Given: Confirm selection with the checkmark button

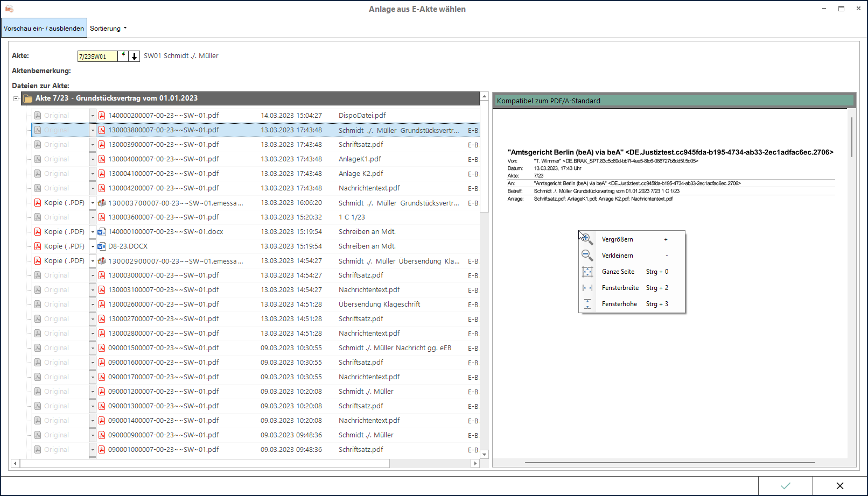Looking at the screenshot, I should [786, 486].
